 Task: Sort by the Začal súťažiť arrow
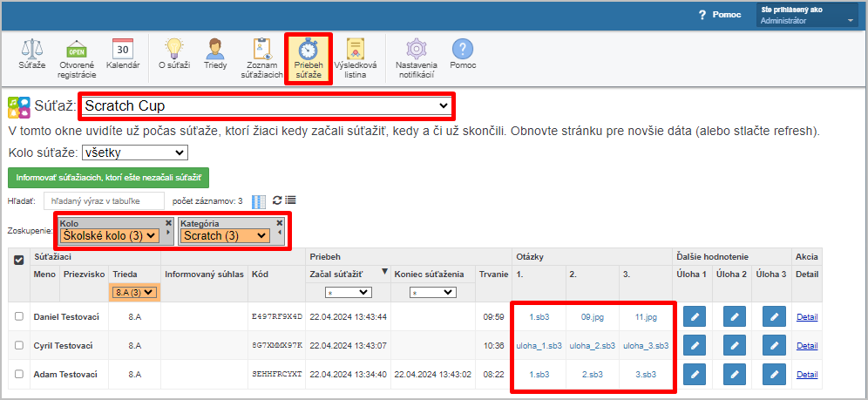(x=384, y=271)
